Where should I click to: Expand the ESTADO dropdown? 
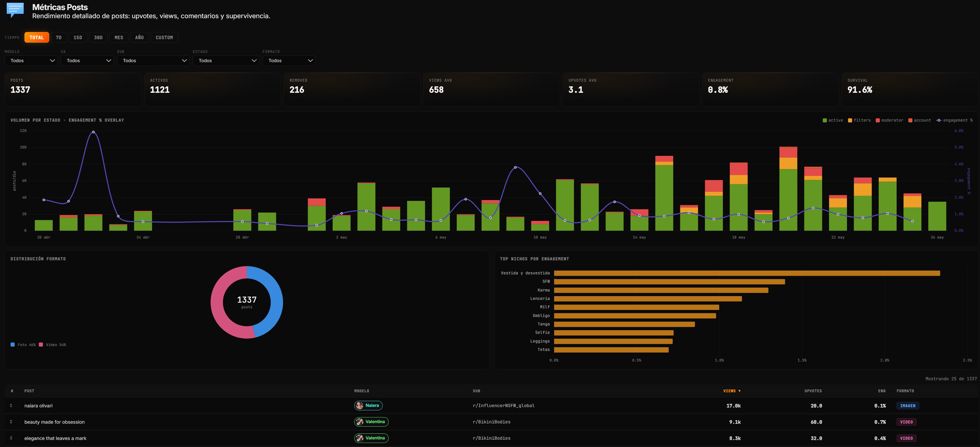(x=226, y=61)
